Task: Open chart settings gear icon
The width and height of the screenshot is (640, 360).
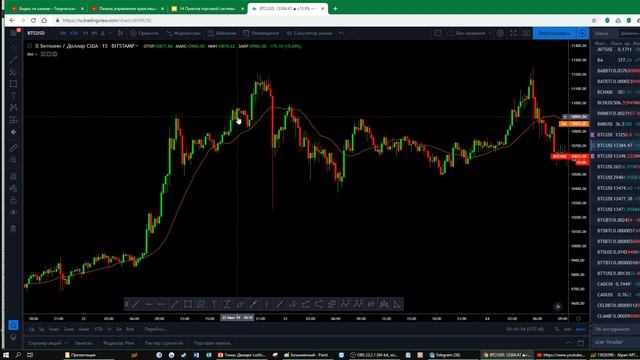Action: click(500, 33)
